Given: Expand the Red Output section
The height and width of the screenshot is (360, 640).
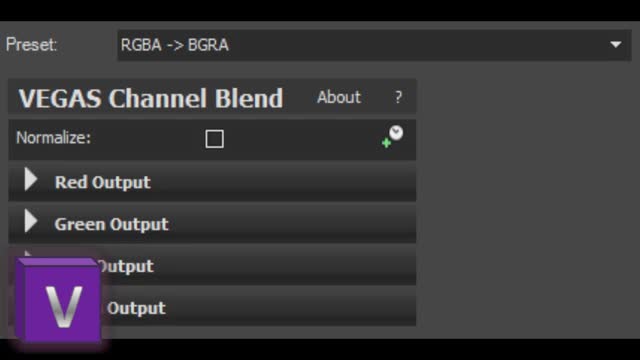Looking at the screenshot, I should click(x=31, y=180).
